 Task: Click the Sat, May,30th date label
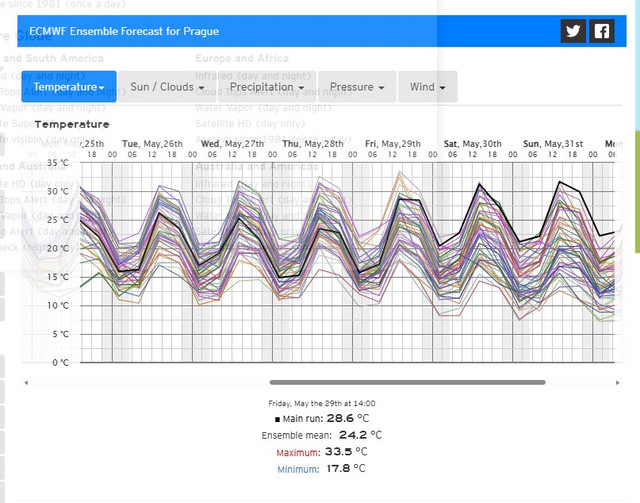473,144
